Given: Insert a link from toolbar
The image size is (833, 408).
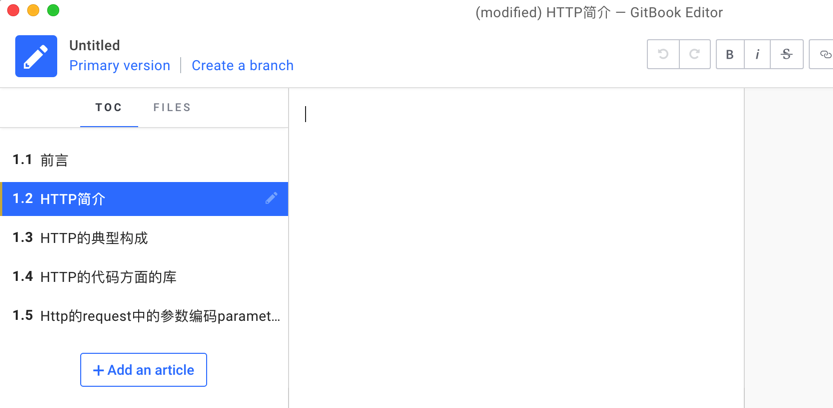Looking at the screenshot, I should point(823,54).
